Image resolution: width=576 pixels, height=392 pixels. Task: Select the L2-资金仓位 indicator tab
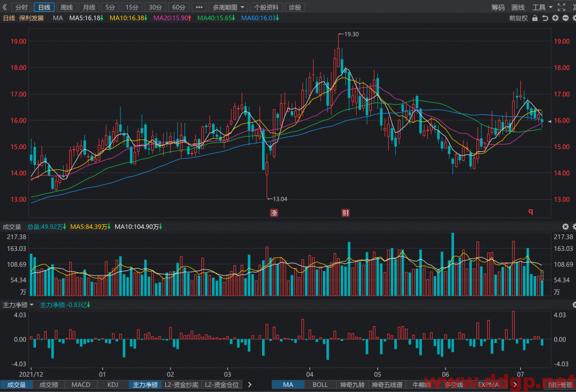tap(222, 385)
